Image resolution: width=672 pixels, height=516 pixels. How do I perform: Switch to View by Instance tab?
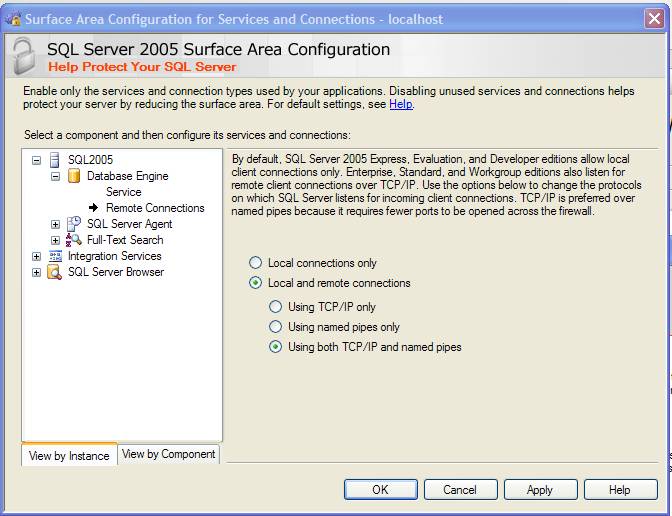tap(69, 455)
